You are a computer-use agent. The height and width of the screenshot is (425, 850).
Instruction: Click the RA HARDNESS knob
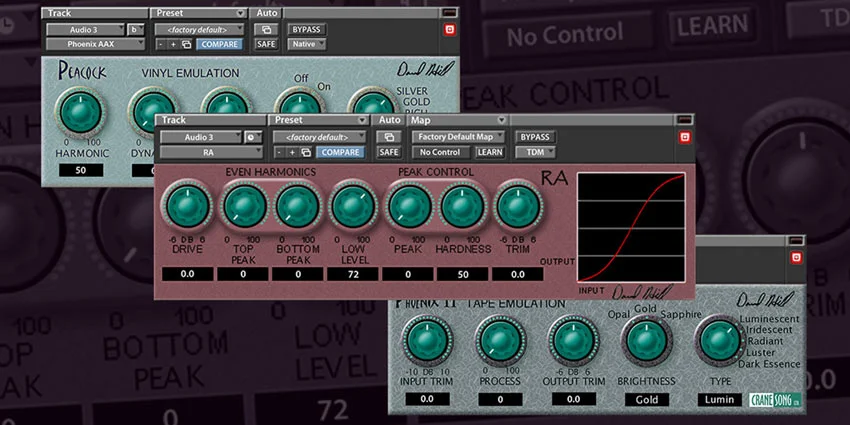(462, 207)
